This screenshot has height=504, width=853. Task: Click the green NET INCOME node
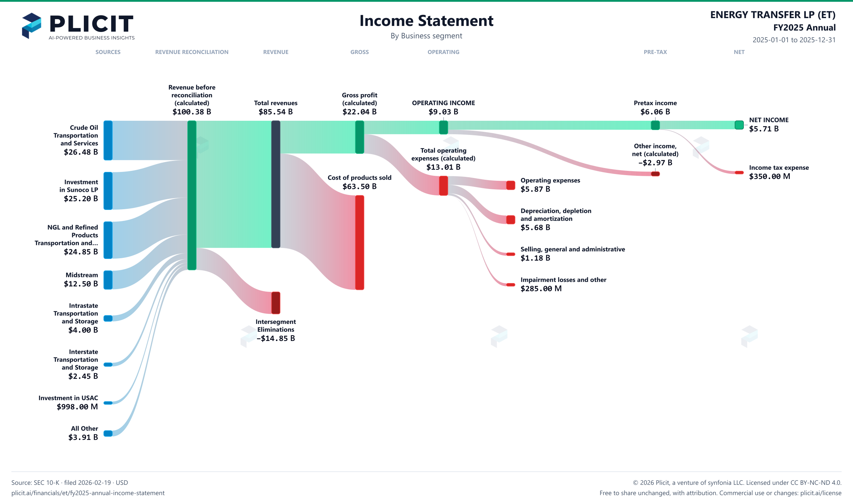click(739, 125)
